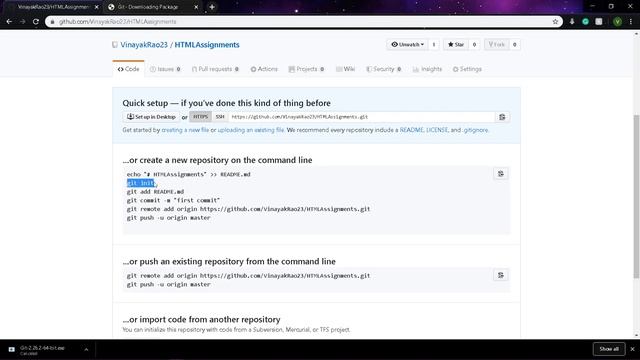Viewport: 640px width, 360px height.
Task: Open the README link
Action: [411, 130]
